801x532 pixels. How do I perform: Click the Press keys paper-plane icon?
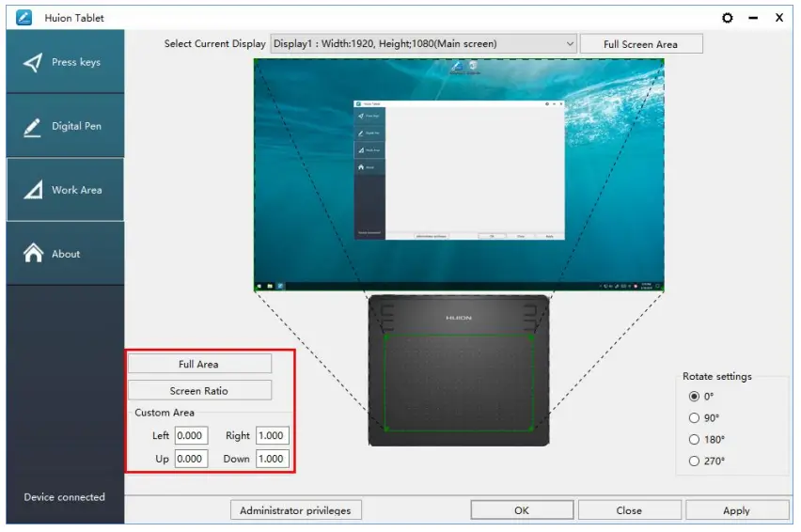[x=33, y=62]
